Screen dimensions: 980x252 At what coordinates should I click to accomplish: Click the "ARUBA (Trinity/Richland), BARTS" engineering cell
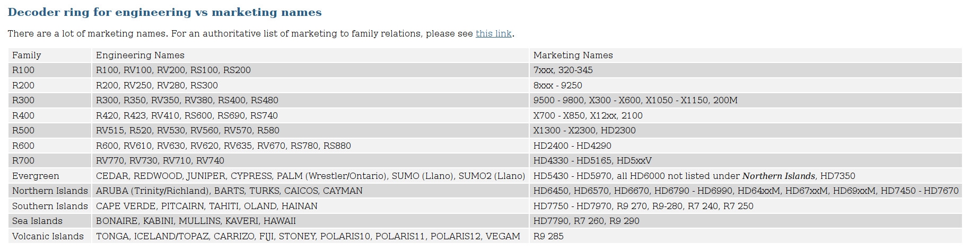[229, 191]
